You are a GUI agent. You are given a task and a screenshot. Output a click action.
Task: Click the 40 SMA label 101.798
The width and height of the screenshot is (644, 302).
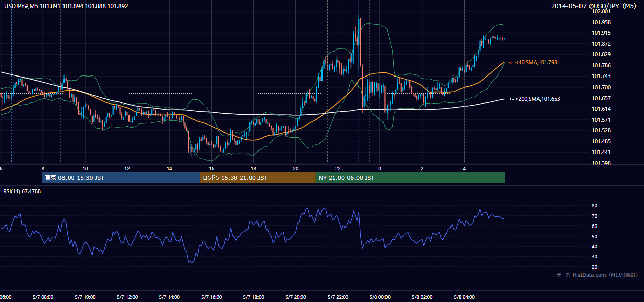533,62
